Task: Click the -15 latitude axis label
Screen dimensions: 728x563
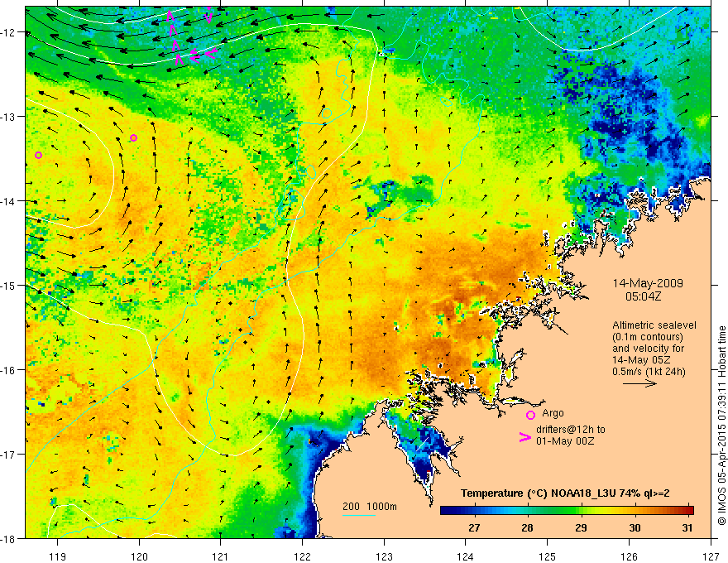Action: click(x=9, y=285)
